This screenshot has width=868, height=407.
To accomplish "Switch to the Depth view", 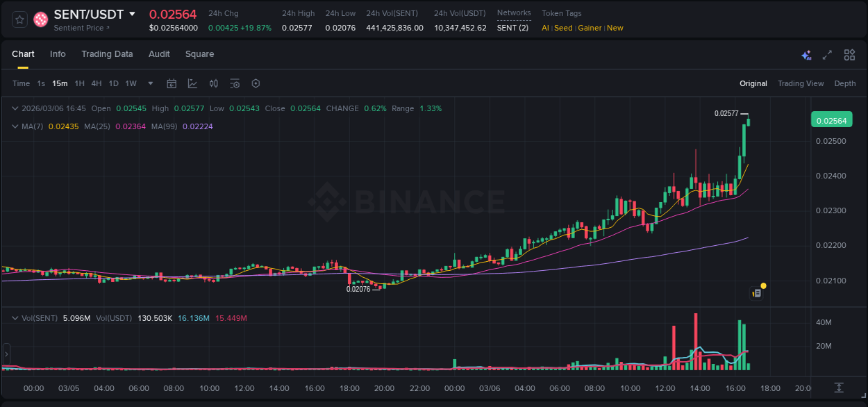I will [844, 83].
